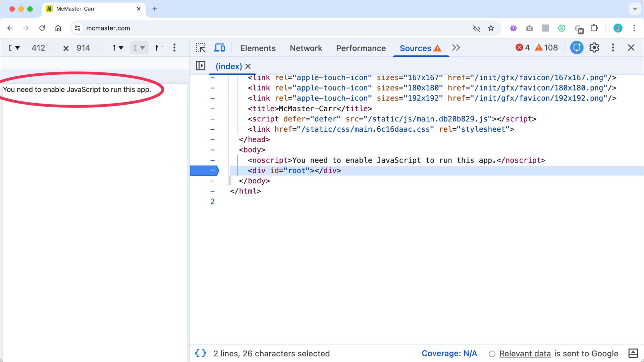Click the width field showing 412
Viewport: 644px width, 362px height.
click(38, 48)
